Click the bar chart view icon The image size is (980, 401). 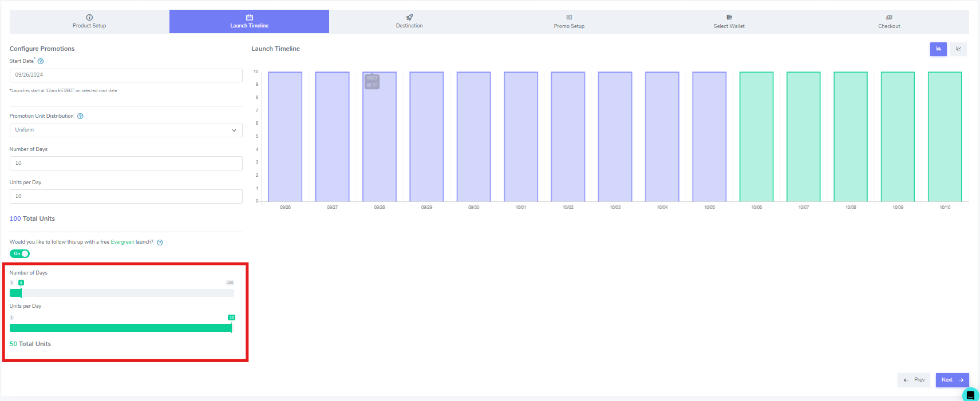(x=938, y=49)
